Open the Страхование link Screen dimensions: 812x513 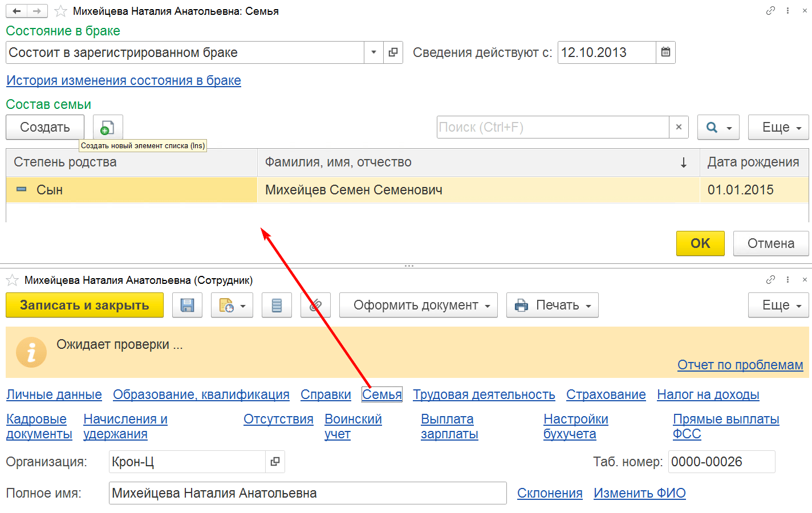(606, 394)
